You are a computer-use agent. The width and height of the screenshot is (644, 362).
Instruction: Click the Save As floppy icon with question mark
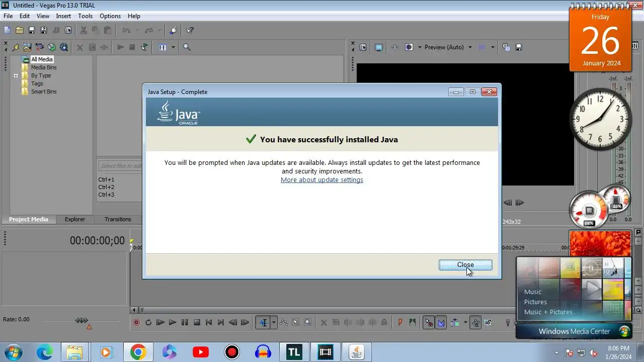(x=44, y=30)
